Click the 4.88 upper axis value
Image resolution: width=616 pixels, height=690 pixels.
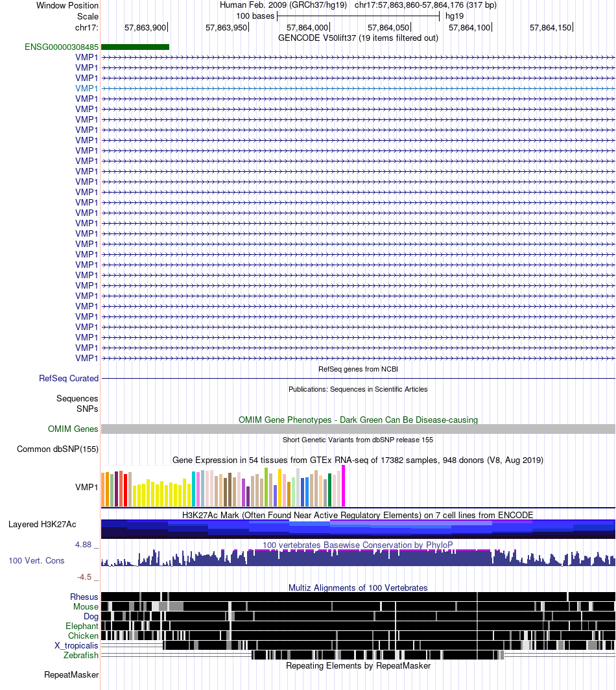tap(83, 545)
